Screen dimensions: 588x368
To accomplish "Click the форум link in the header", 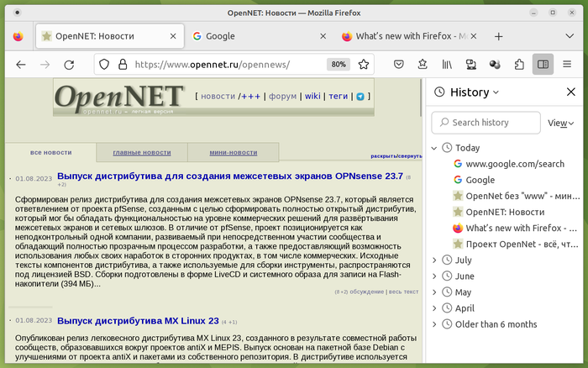I will click(x=282, y=97).
